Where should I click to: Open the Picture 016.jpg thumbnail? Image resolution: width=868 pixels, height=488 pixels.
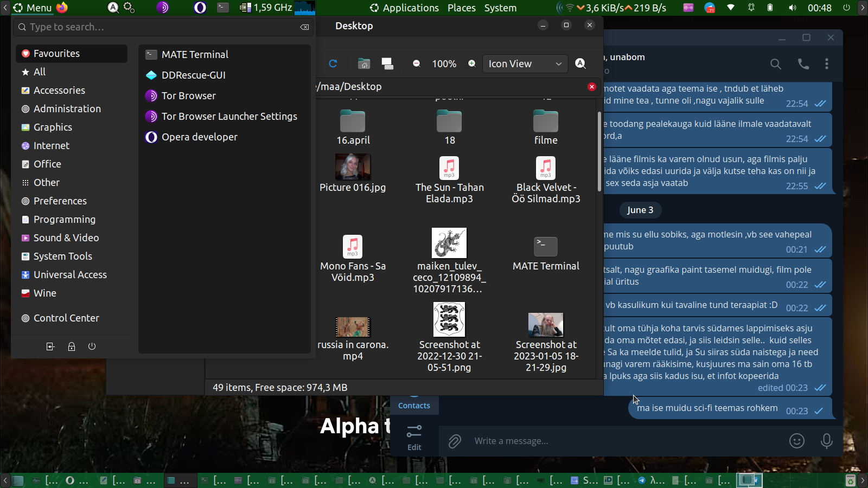353,167
